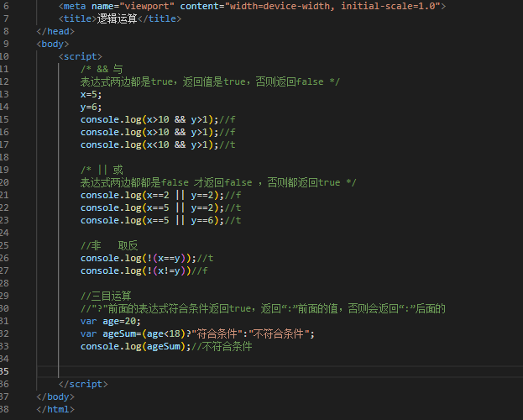The width and height of the screenshot is (523, 420).
Task: Click the closing </head> tag
Action: (55, 31)
